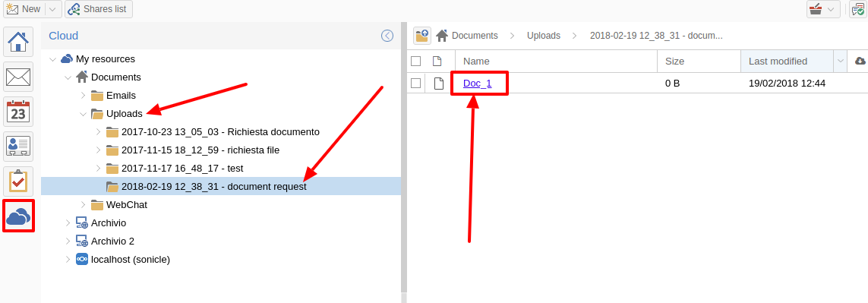Open the Doc_1 file link
This screenshot has height=303, width=868.
(477, 84)
